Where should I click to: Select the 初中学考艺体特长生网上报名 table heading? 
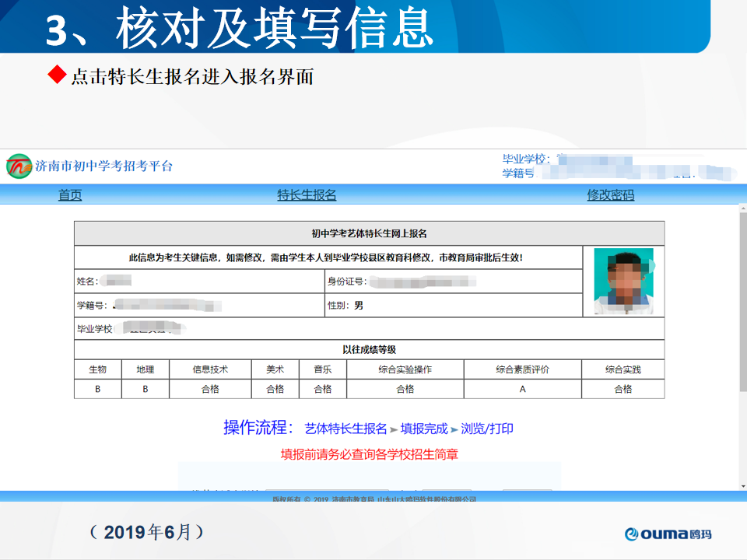tap(369, 233)
